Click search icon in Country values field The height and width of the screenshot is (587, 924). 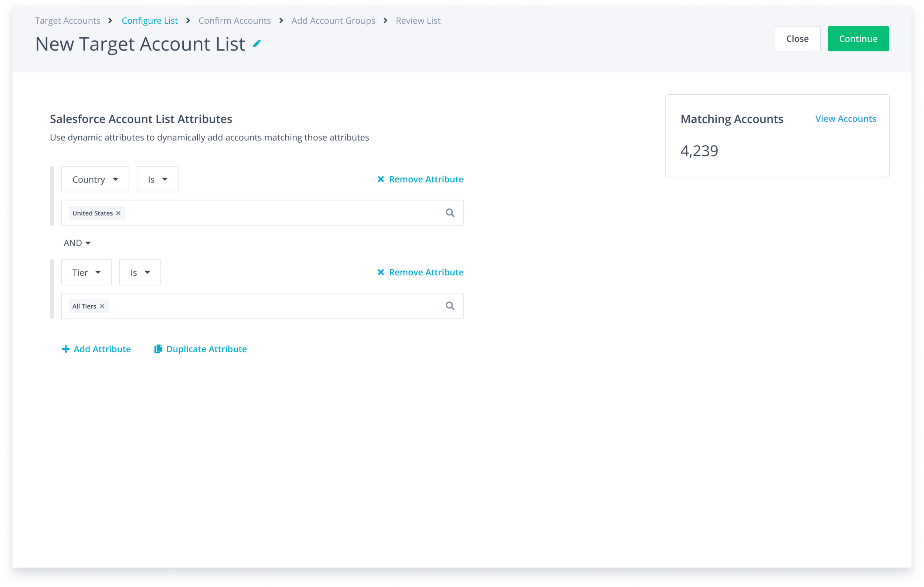click(450, 213)
